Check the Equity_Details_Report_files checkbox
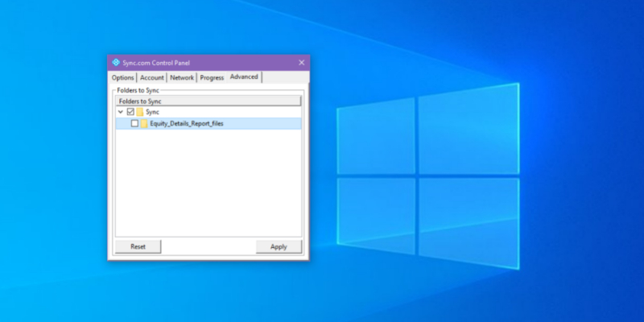644x322 pixels. point(134,123)
